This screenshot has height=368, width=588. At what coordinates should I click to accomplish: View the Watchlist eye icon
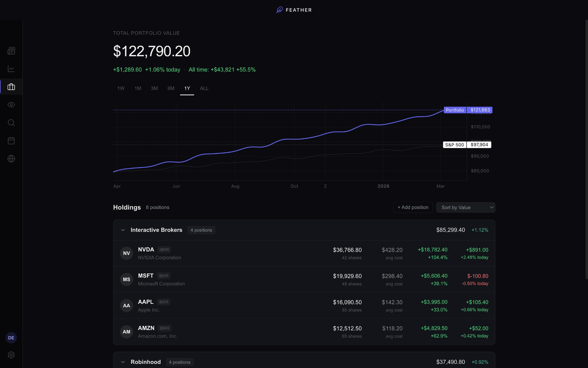11,104
